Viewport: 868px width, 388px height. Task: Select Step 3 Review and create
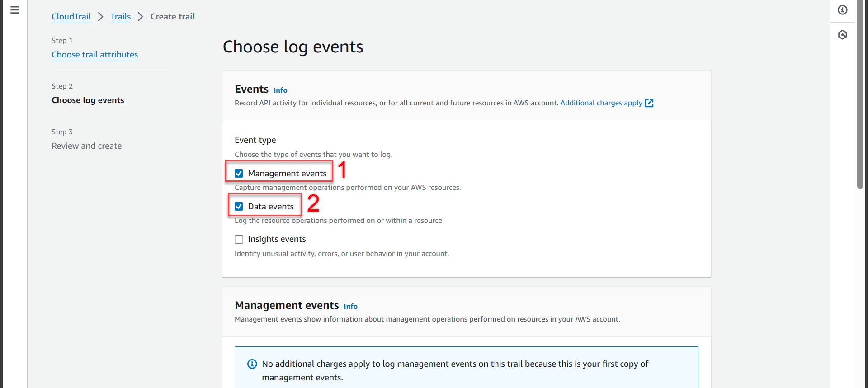86,146
